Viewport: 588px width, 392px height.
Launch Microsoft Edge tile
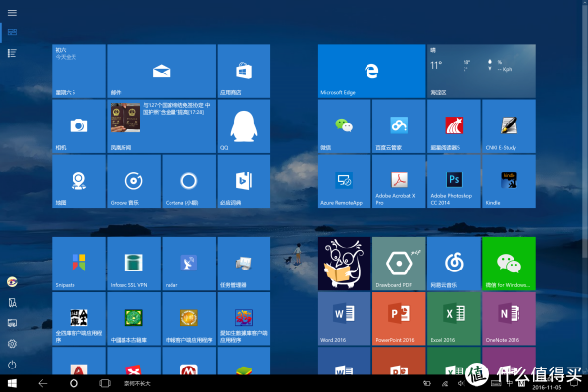[x=371, y=71]
